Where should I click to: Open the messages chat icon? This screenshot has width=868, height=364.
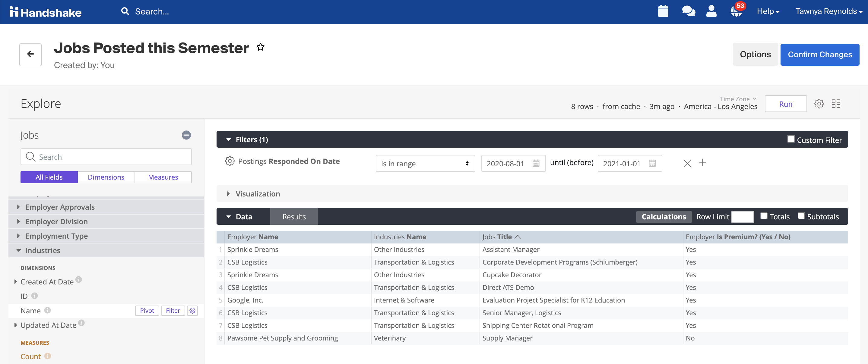pos(689,11)
